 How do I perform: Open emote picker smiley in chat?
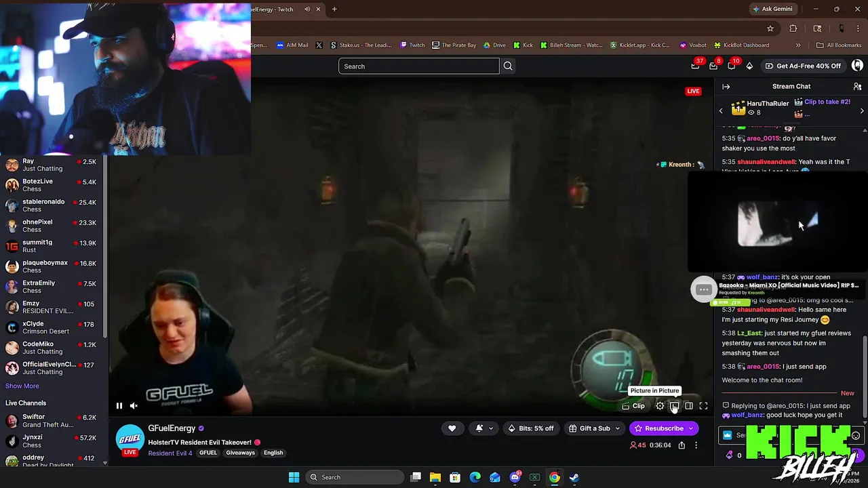[856, 436]
